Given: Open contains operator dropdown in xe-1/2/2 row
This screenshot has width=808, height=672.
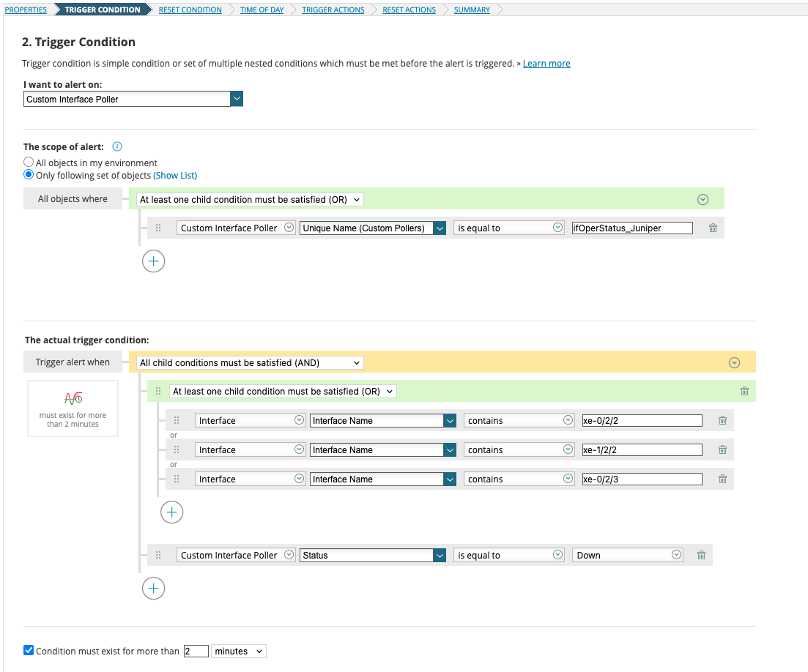Looking at the screenshot, I should (519, 449).
